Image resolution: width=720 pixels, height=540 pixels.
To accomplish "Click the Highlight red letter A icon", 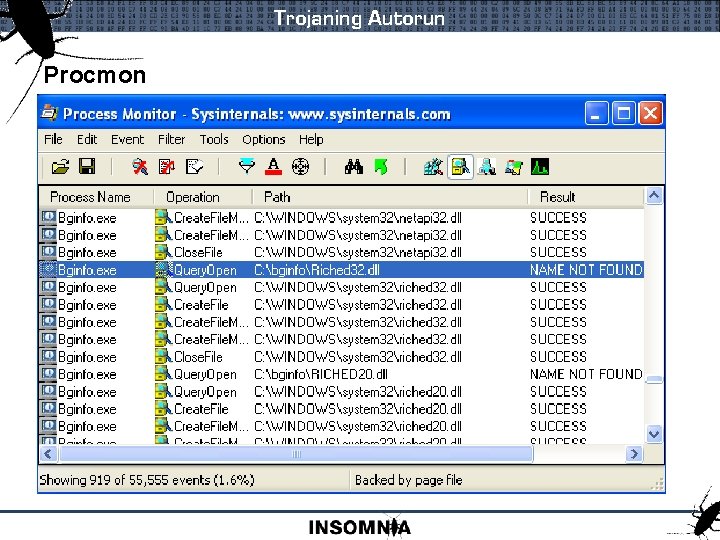I will coord(274,167).
